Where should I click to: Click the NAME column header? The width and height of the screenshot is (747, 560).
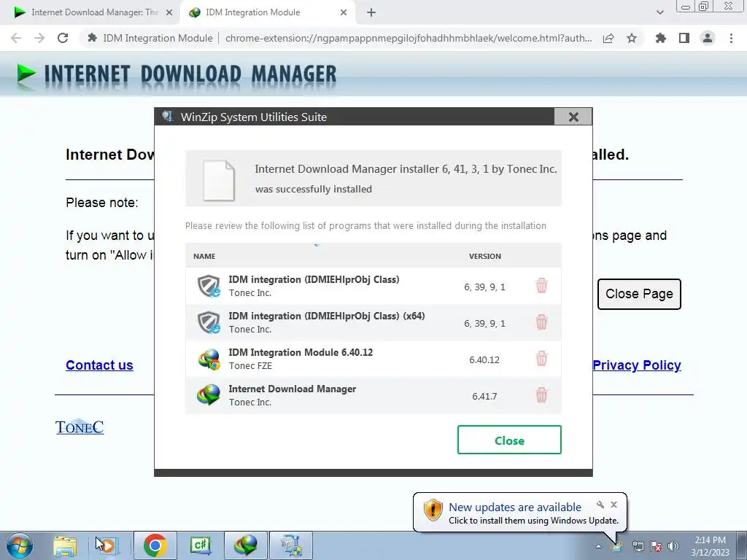pos(204,256)
